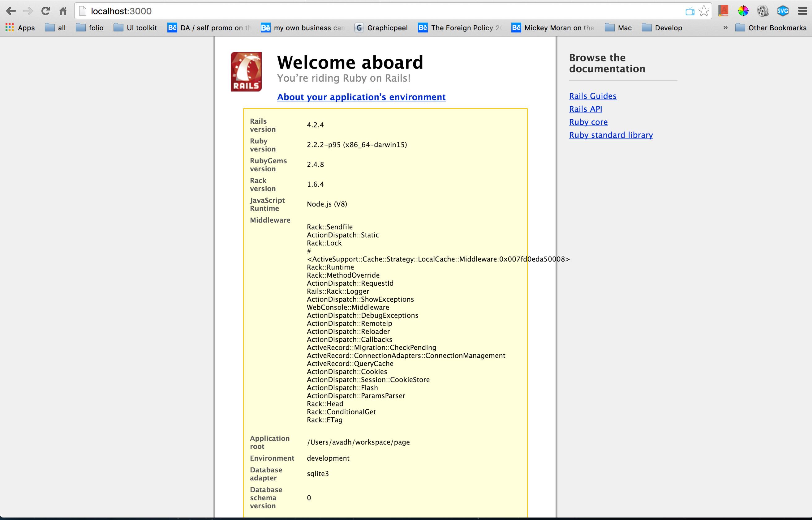Viewport: 812px width, 520px height.
Task: Click the browser Forward arrow
Action: coord(28,11)
